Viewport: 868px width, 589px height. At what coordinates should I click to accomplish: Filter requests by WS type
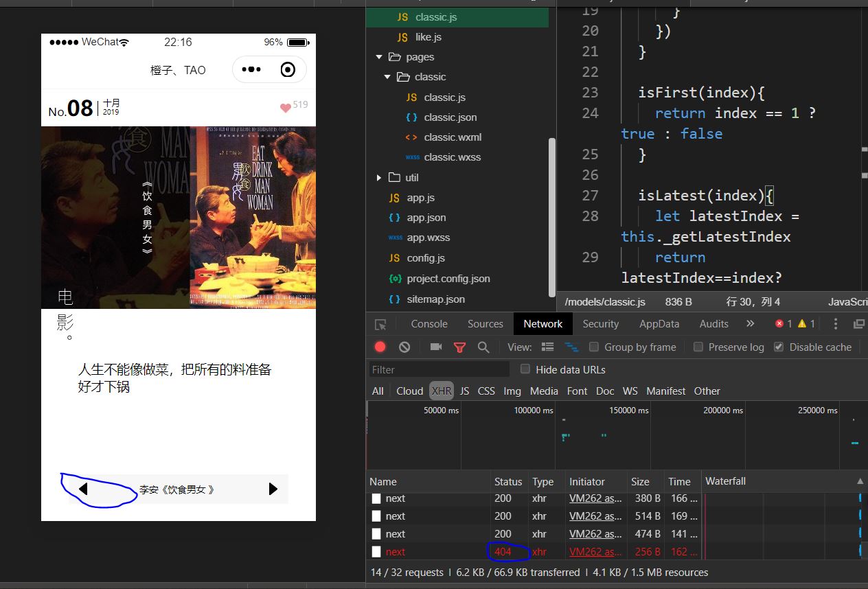(630, 391)
